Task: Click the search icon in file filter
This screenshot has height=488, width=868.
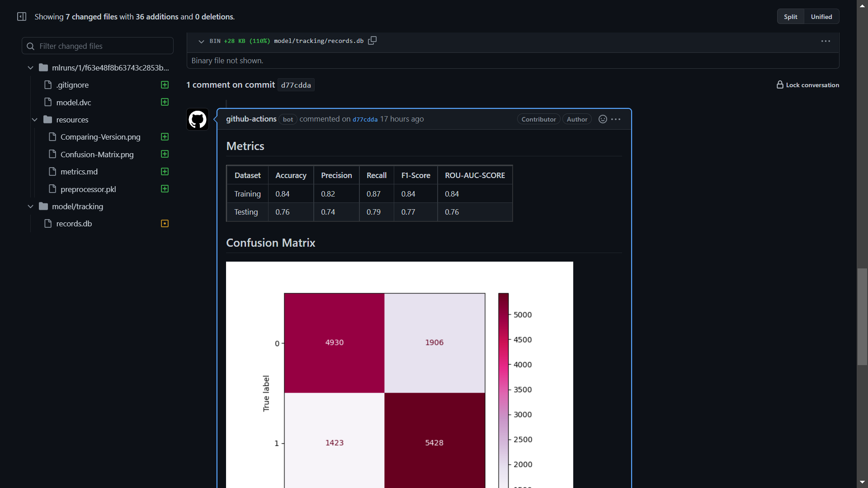Action: pyautogui.click(x=30, y=46)
